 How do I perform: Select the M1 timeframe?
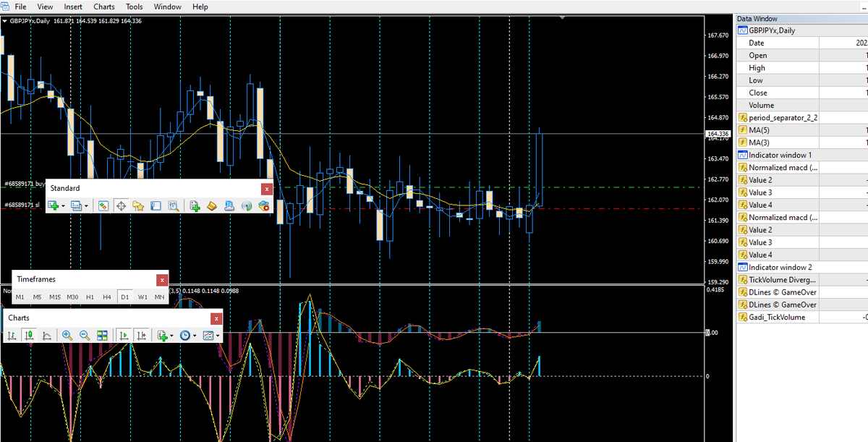[20, 297]
